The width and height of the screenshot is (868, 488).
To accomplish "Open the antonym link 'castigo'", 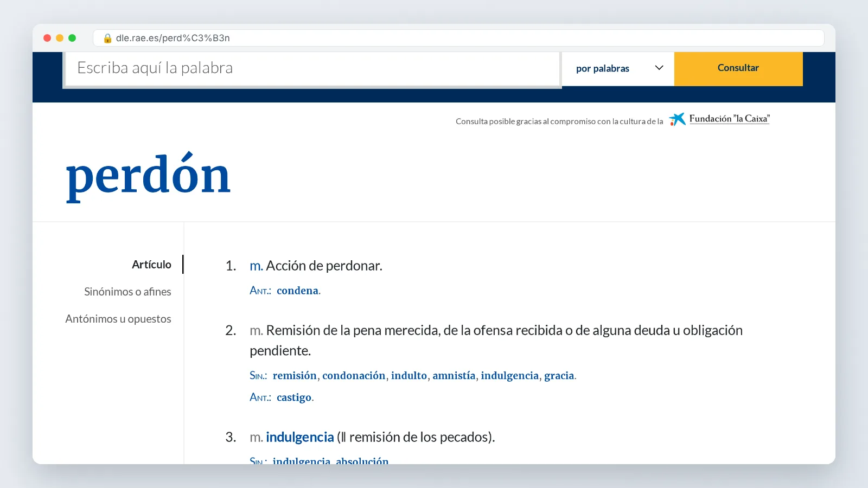I will pos(294,397).
